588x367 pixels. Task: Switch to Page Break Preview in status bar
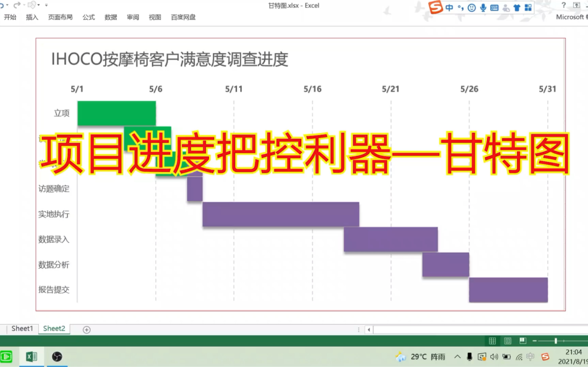click(523, 340)
